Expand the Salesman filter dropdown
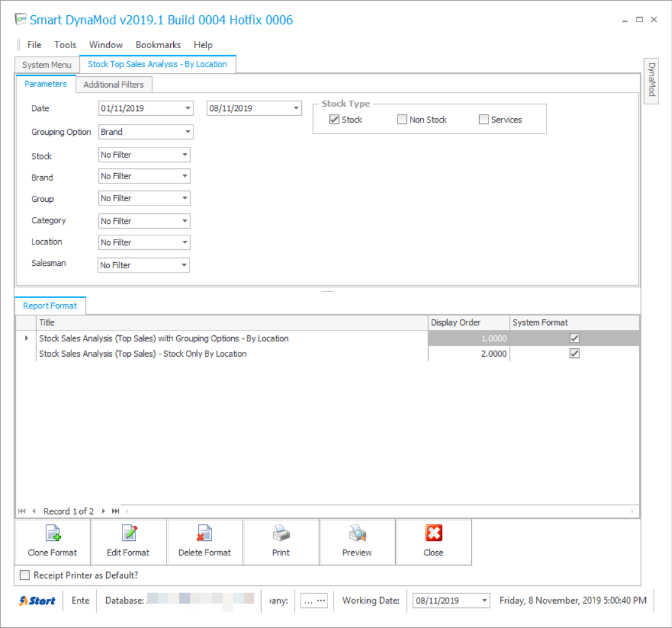672x628 pixels. 184,265
